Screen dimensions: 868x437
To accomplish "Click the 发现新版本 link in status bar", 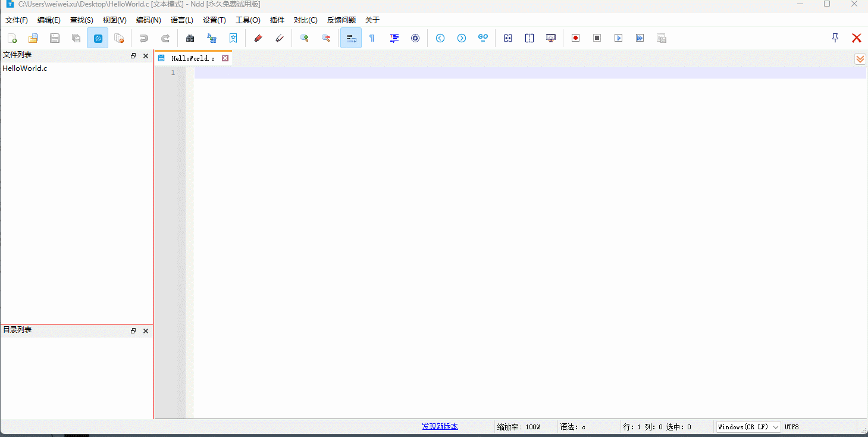I will pyautogui.click(x=440, y=426).
